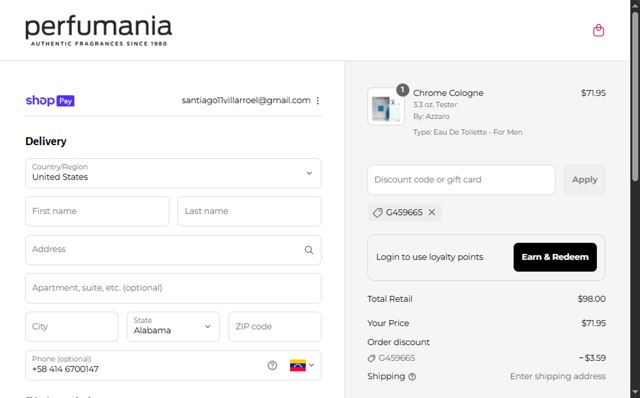Click into the City field
The height and width of the screenshot is (398, 640).
[71, 327]
